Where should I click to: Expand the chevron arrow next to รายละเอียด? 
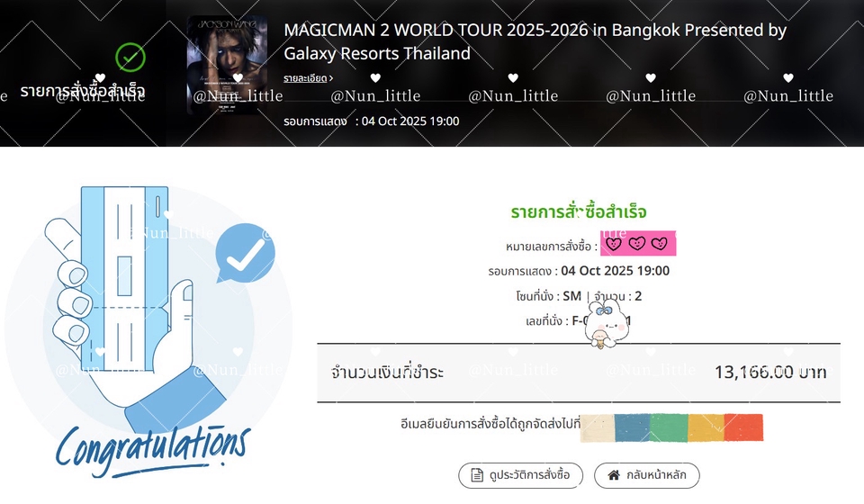coord(330,78)
